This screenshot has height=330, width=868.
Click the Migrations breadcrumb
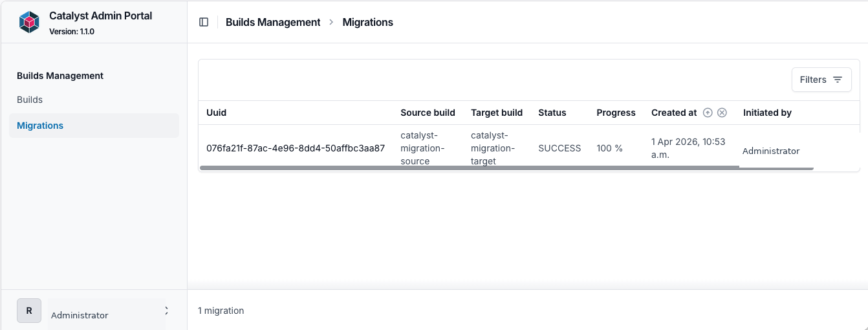pyautogui.click(x=368, y=22)
